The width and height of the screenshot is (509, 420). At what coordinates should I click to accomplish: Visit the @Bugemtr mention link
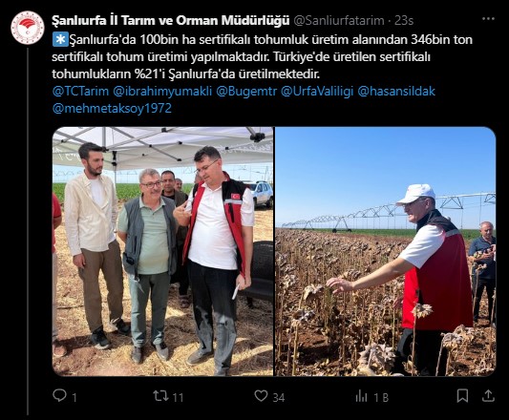point(246,92)
